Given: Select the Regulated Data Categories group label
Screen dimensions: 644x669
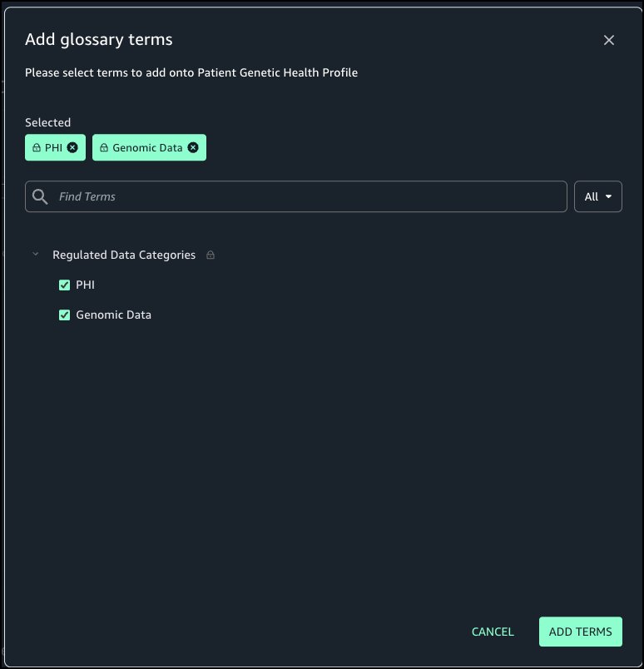Looking at the screenshot, I should coord(124,255).
